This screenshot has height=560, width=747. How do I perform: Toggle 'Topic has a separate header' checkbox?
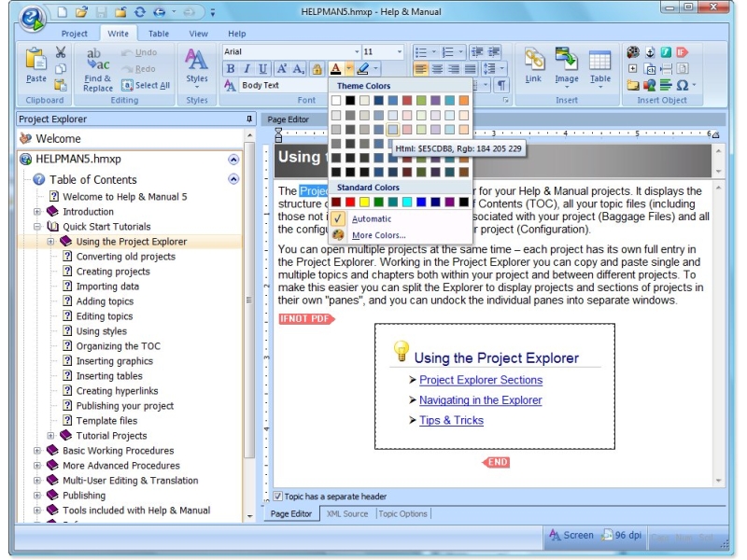pyautogui.click(x=278, y=497)
